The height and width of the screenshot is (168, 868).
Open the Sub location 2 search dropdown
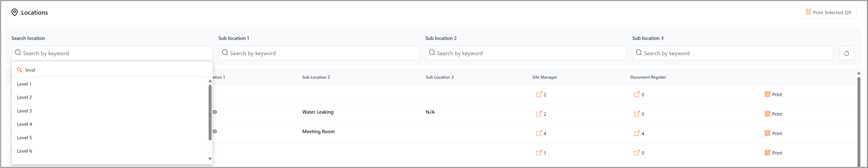[526, 53]
